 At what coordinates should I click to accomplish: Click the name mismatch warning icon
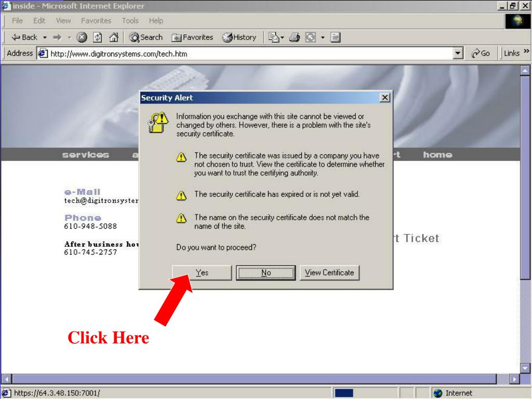(x=181, y=218)
